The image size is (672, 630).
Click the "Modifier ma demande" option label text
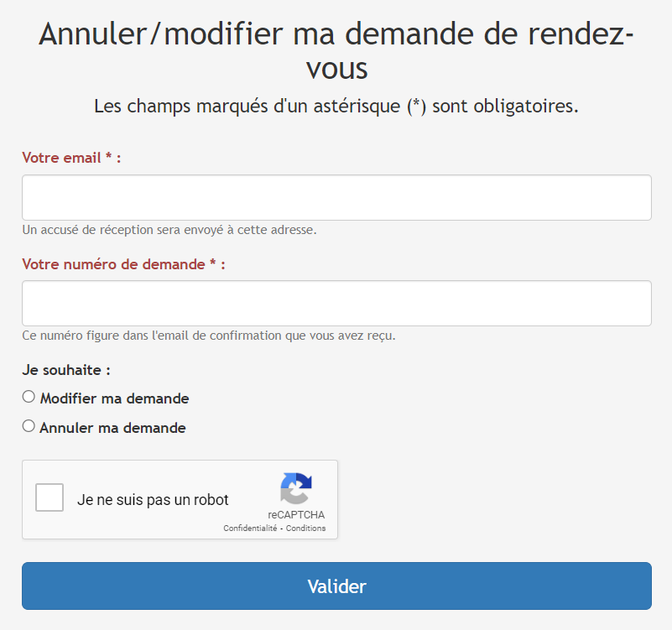pyautogui.click(x=114, y=398)
